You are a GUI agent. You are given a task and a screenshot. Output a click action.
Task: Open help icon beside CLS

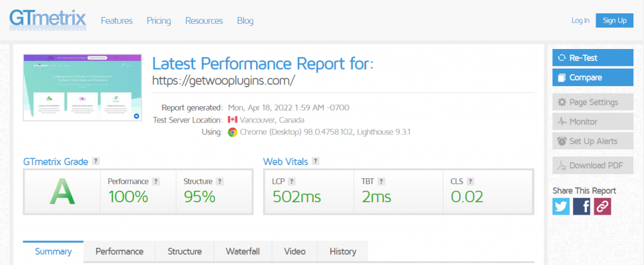pyautogui.click(x=470, y=181)
